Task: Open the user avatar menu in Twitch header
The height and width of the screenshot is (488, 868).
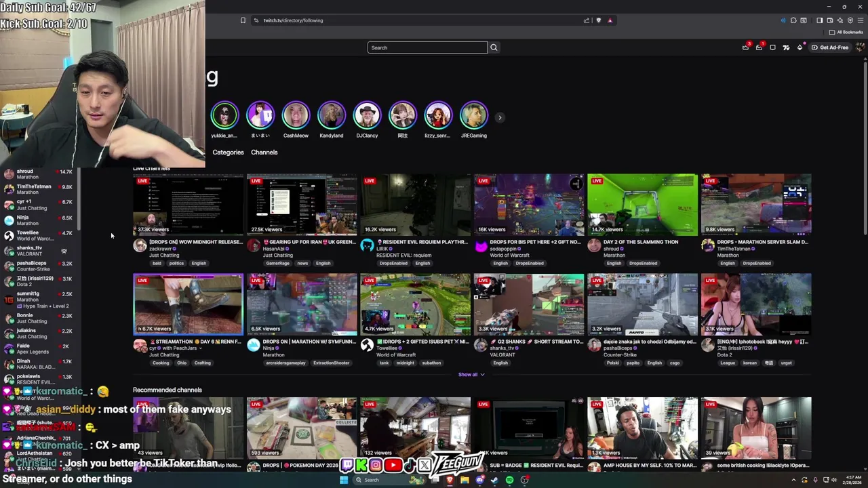Action: coord(860,47)
